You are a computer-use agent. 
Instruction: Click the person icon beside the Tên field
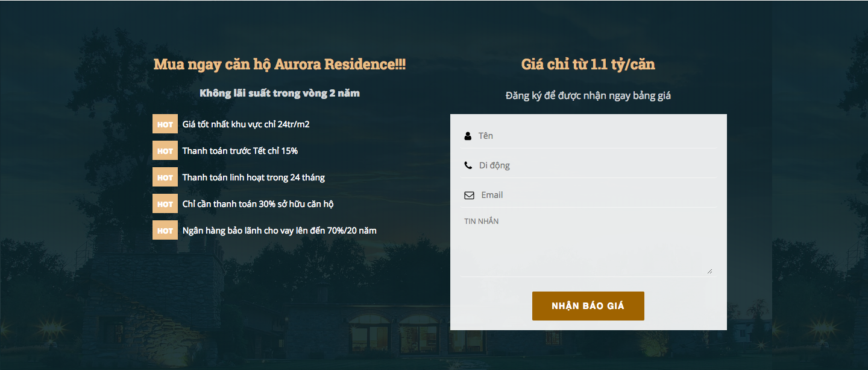pos(468,136)
